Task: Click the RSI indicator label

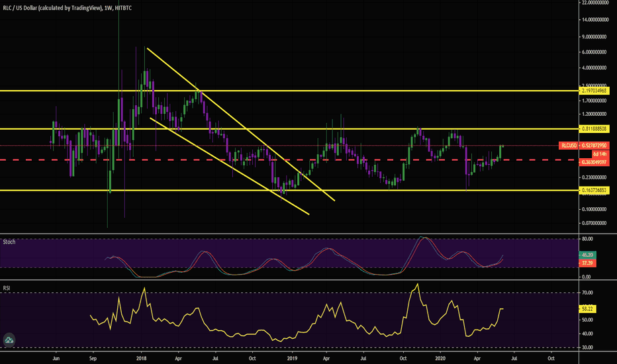Action: click(x=7, y=288)
